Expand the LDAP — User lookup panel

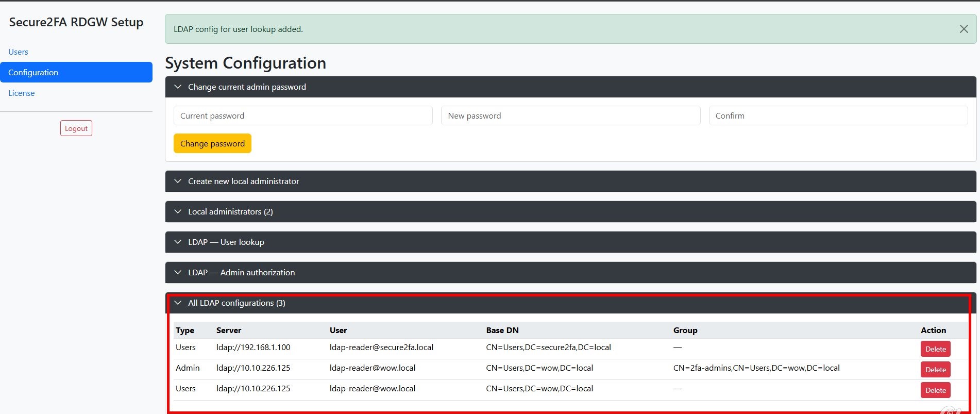226,242
